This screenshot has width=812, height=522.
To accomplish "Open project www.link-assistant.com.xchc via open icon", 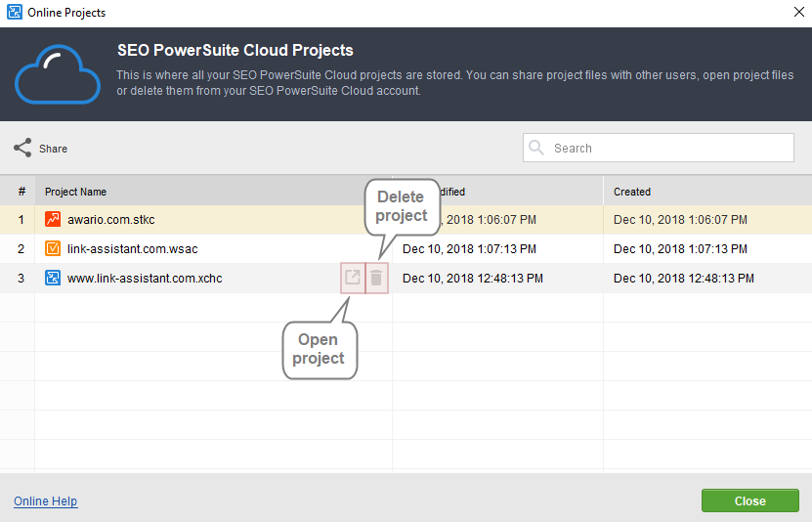I will 353,278.
